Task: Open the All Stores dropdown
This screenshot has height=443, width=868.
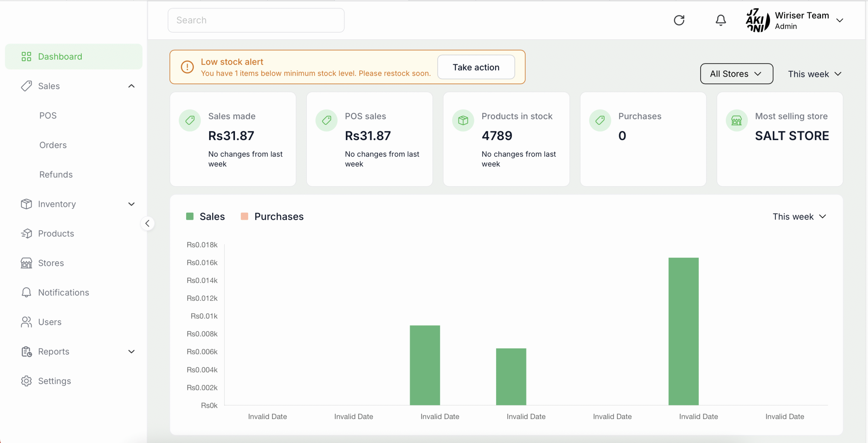Action: point(736,74)
